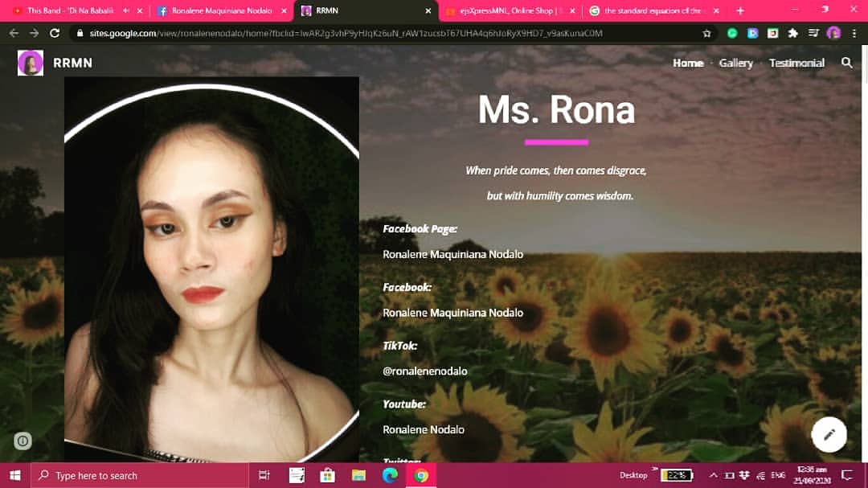Open the Chrome three-dot menu
This screenshot has height=488, width=868.
(x=854, y=33)
